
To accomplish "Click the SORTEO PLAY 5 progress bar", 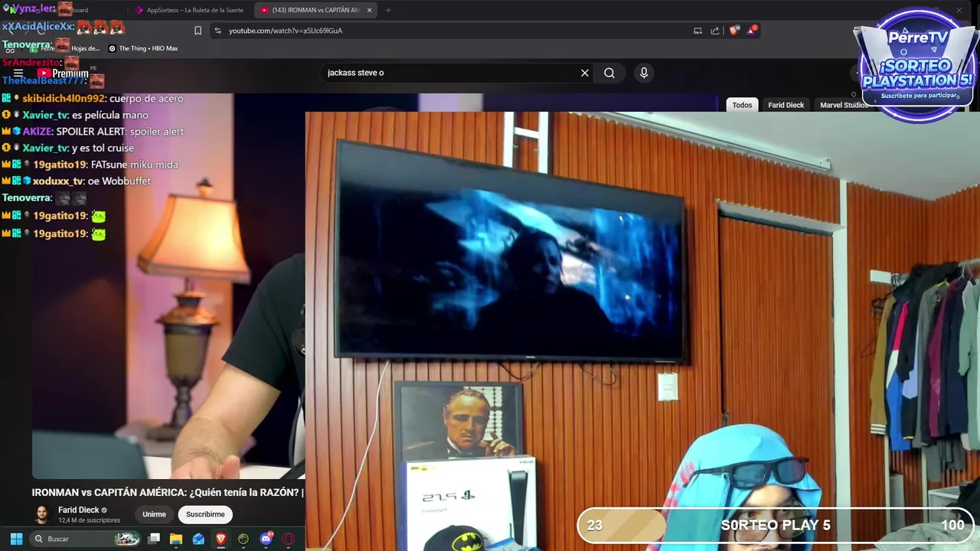I will point(776,525).
